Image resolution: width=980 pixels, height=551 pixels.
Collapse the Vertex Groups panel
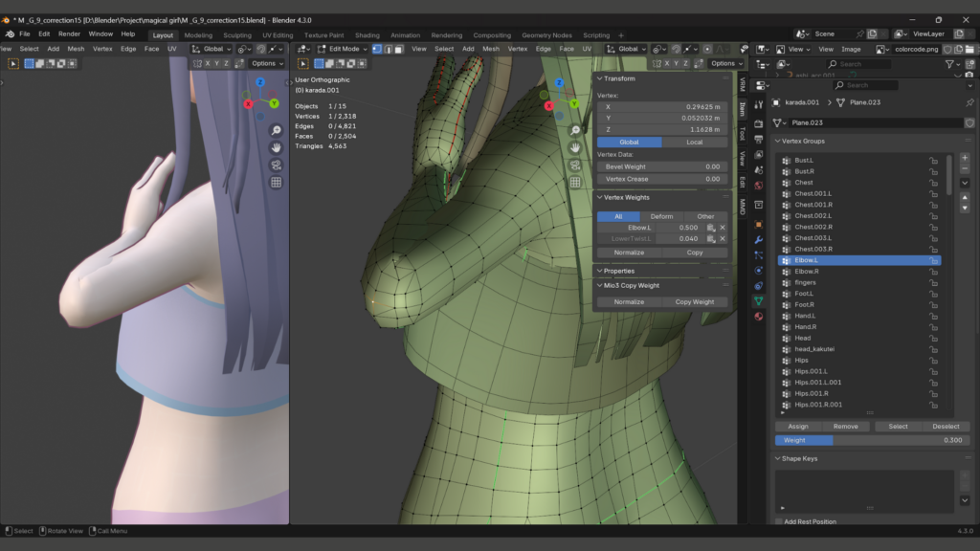coord(778,141)
